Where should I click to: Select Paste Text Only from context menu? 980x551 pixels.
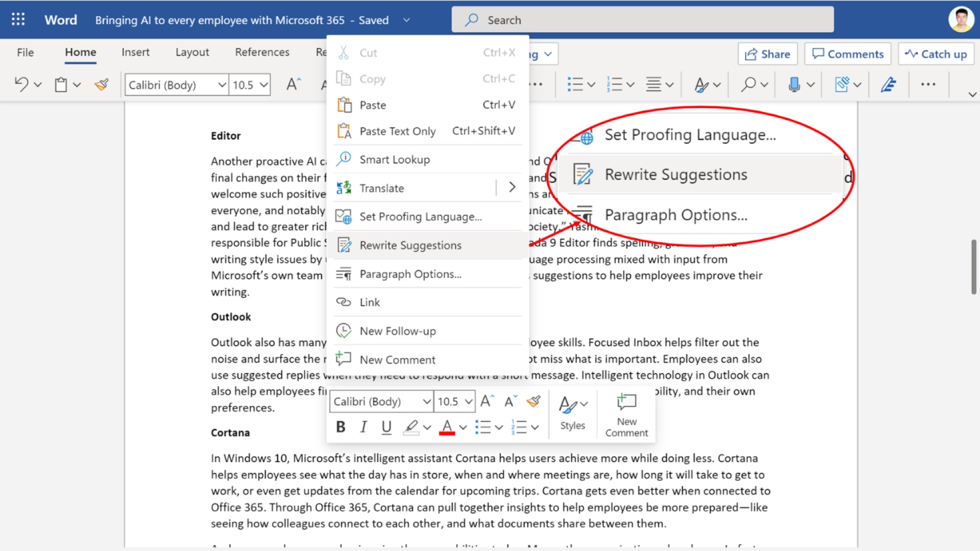[398, 131]
